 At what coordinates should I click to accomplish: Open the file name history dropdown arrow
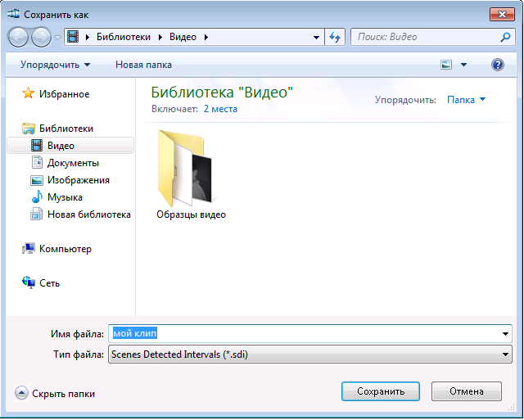(x=505, y=334)
